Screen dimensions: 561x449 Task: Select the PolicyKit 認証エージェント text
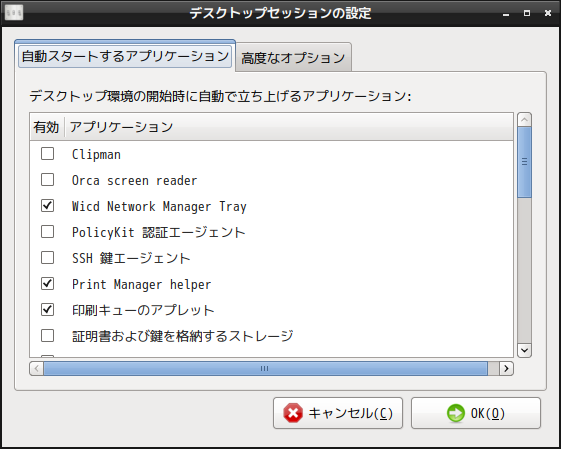tap(158, 232)
